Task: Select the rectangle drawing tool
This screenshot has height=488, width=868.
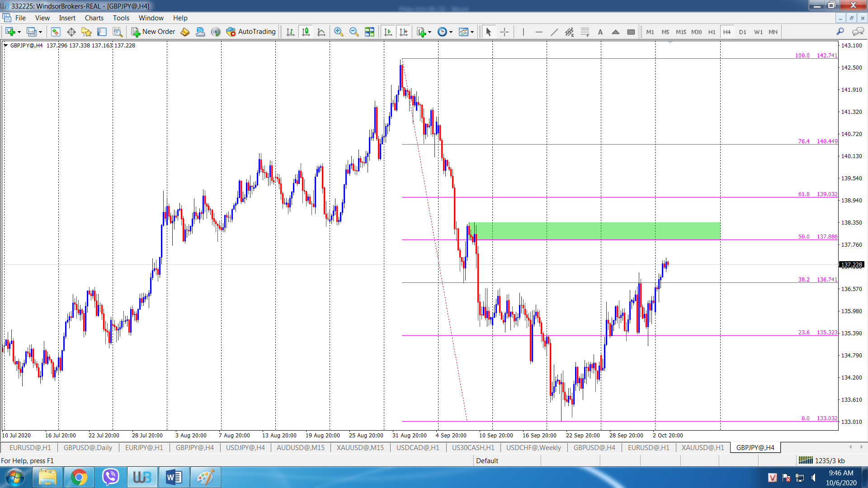Action: (x=631, y=32)
